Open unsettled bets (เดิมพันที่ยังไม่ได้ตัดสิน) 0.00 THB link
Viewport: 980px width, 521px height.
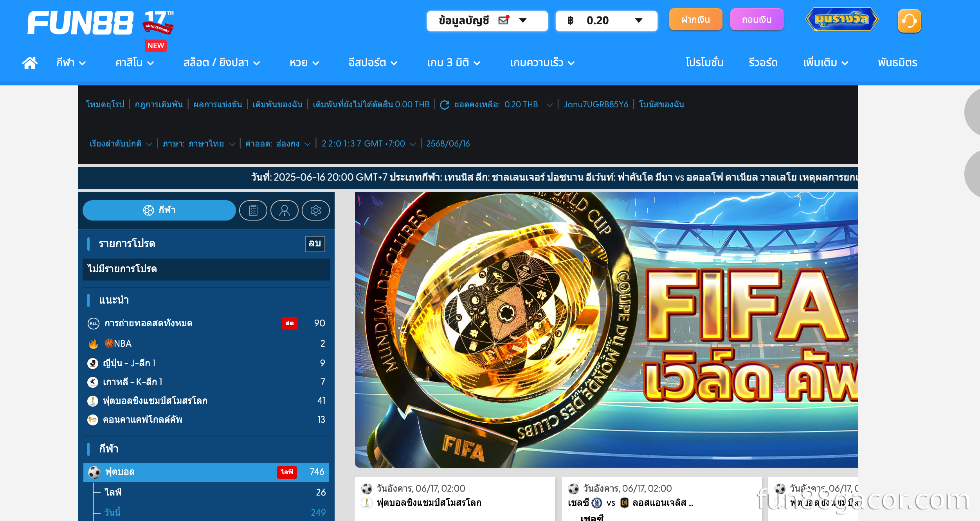point(371,105)
